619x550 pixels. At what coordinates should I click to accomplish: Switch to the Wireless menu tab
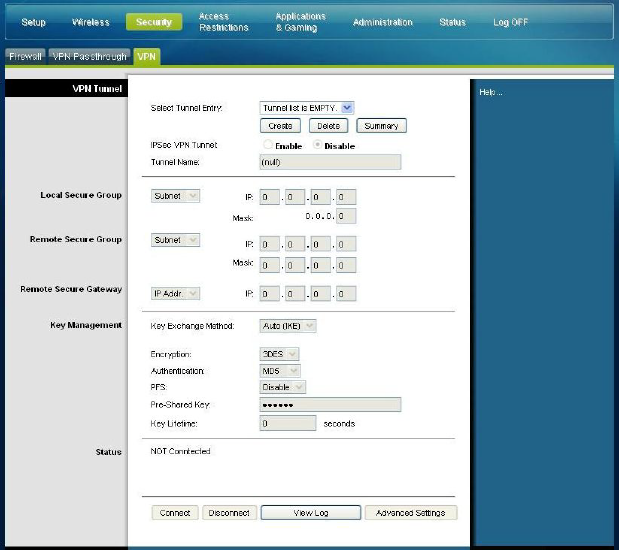pyautogui.click(x=91, y=22)
